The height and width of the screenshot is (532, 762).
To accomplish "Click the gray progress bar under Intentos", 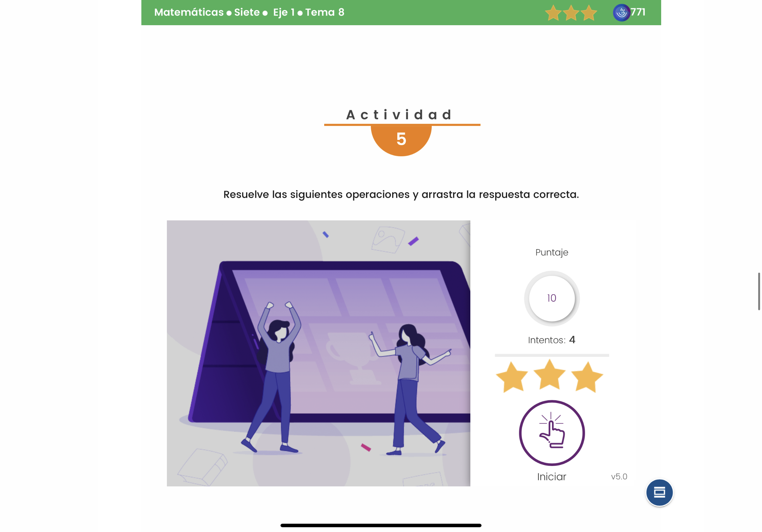I will point(552,355).
